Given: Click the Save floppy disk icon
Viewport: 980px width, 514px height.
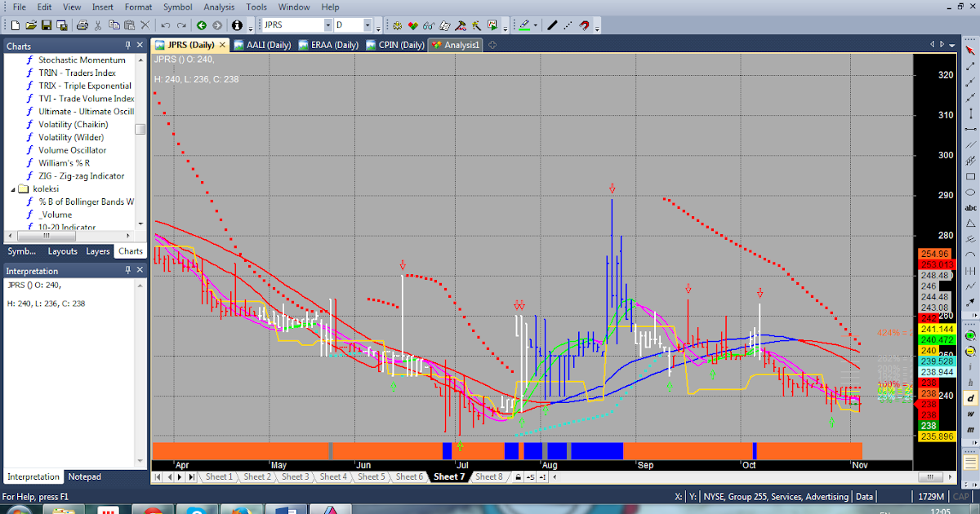Looking at the screenshot, I should click(x=47, y=25).
